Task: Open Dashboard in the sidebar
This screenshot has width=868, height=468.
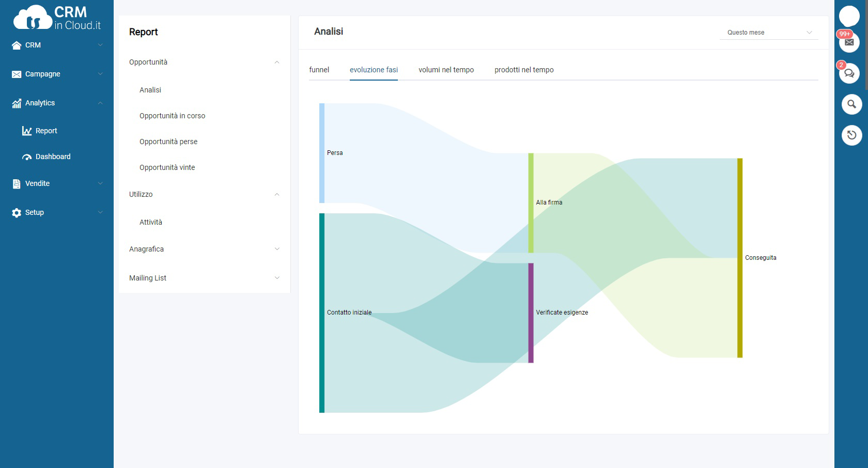Action: click(53, 157)
